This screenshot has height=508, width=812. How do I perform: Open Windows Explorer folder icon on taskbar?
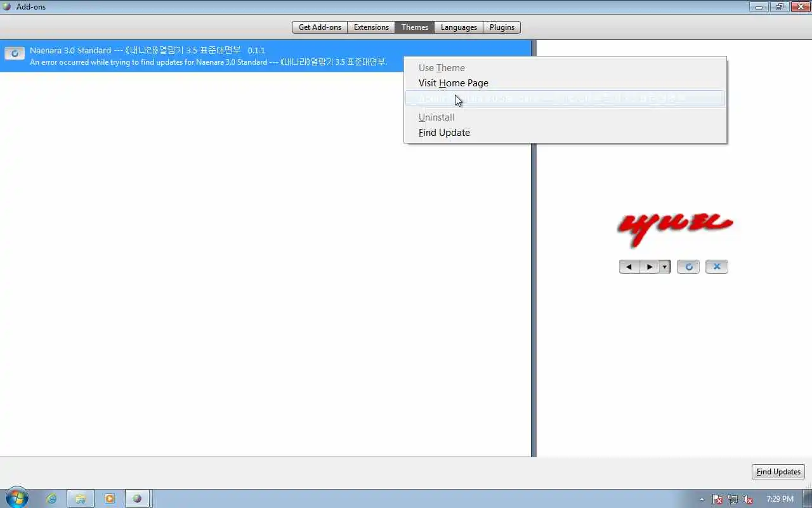pyautogui.click(x=81, y=499)
